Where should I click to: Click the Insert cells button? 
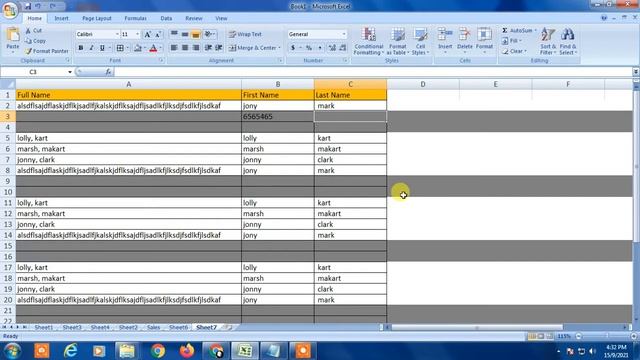[x=445, y=40]
